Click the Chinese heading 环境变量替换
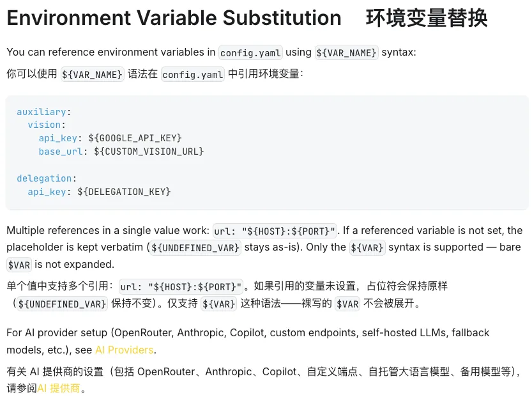The height and width of the screenshot is (404, 532). pyautogui.click(x=427, y=18)
